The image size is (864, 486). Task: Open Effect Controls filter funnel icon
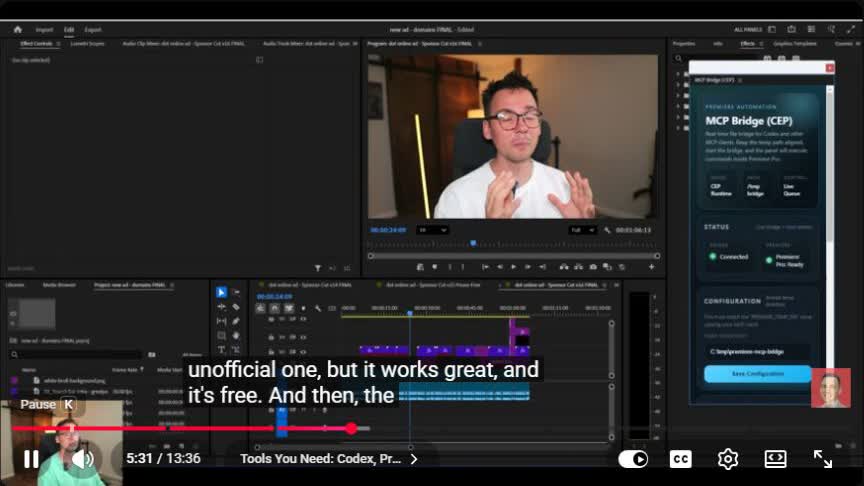coord(317,268)
